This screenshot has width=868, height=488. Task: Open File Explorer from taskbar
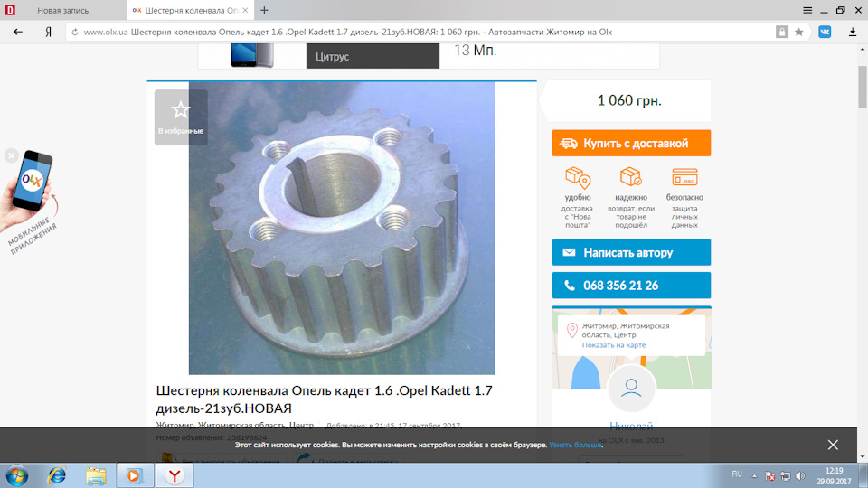click(x=96, y=476)
